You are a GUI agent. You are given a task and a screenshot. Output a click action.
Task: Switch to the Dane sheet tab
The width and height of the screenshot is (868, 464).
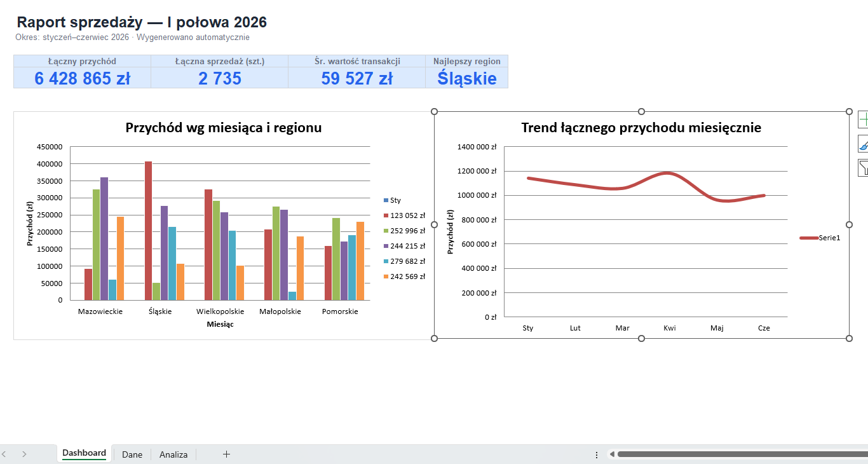132,454
